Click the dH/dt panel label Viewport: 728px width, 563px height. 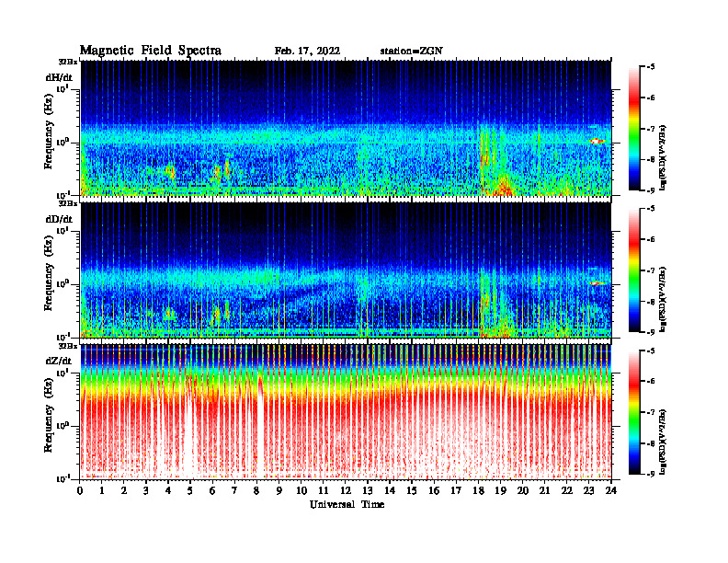(59, 77)
